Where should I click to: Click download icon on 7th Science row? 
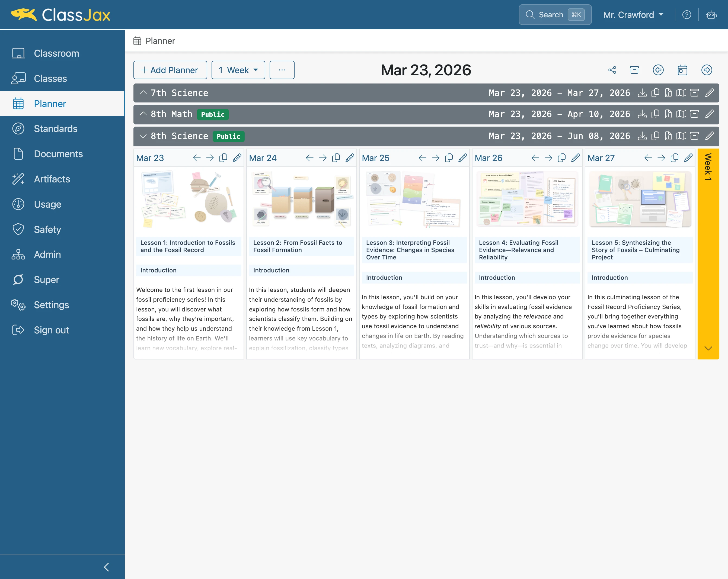(642, 93)
